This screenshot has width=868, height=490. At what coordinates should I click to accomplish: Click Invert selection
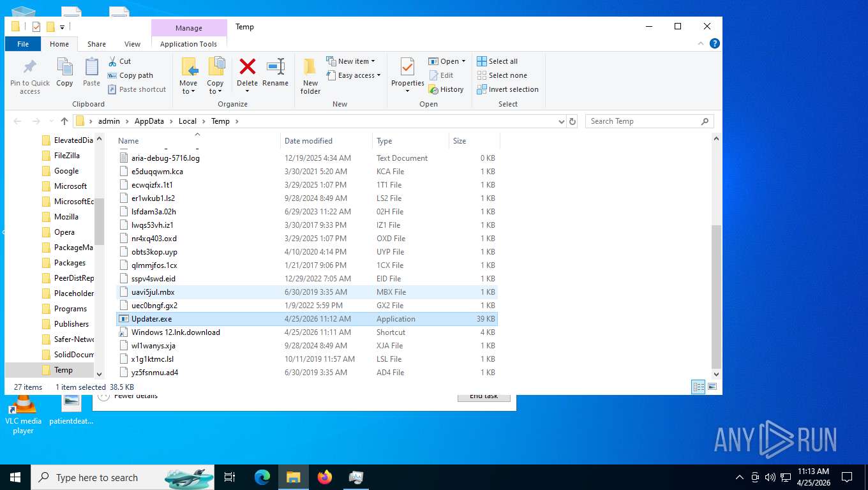point(508,89)
